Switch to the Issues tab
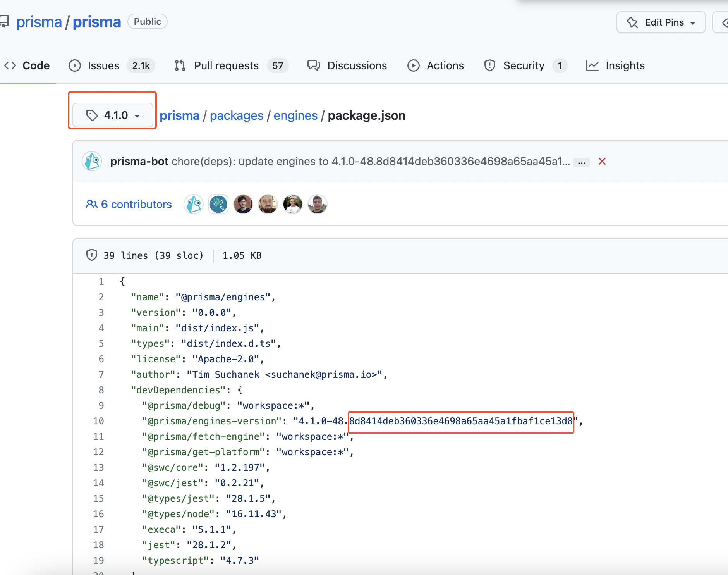The image size is (728, 575). (112, 65)
